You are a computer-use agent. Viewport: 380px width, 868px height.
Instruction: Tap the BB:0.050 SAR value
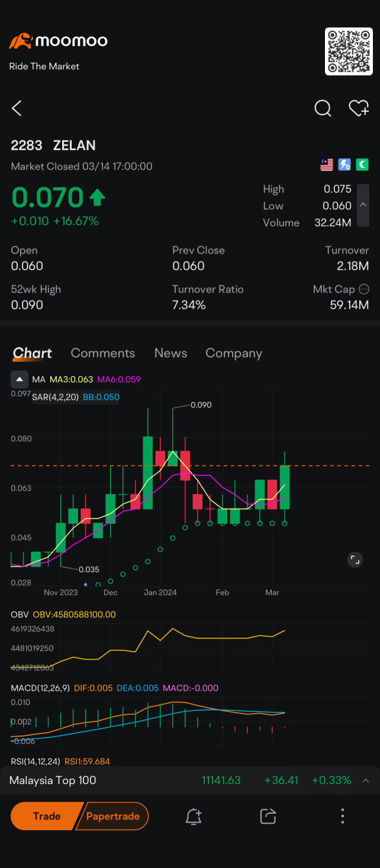pos(101,397)
